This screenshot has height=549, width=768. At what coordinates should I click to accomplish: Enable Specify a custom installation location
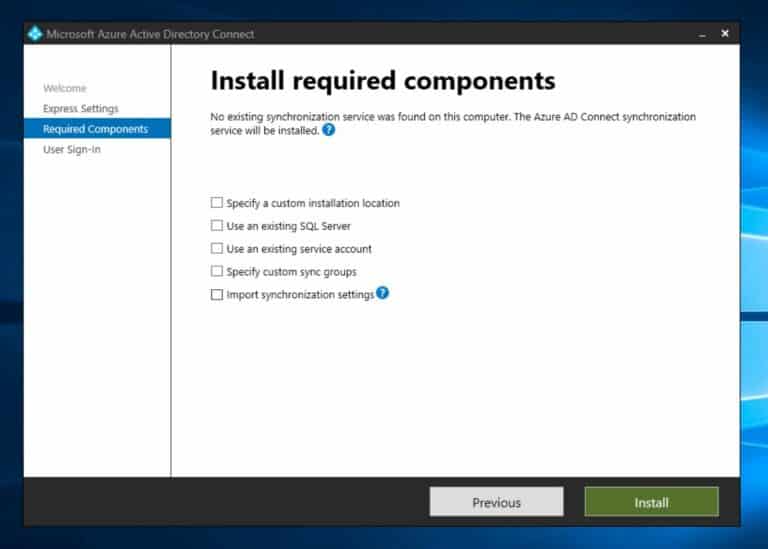216,203
